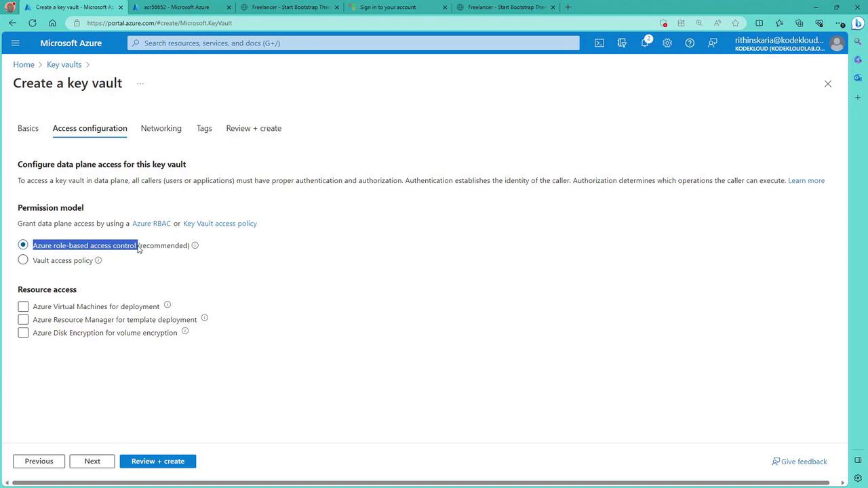
Task: Switch to the Review + create tab
Action: 254,128
